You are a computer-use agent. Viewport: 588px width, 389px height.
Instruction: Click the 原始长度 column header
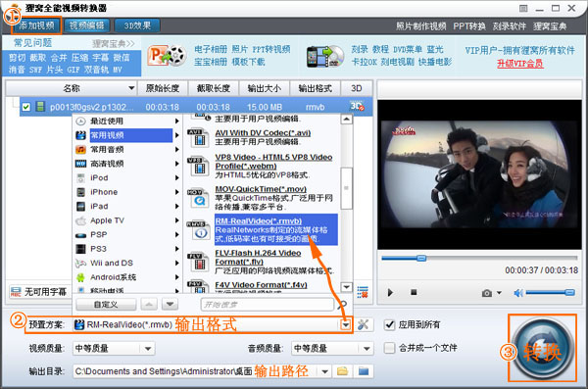pos(163,88)
